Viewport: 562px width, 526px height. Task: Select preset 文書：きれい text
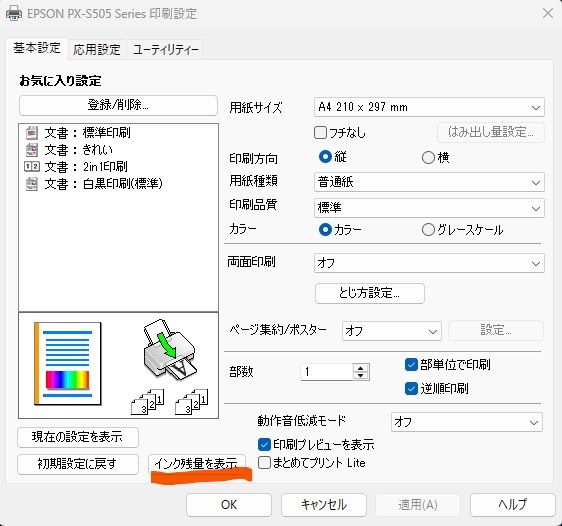78,150
